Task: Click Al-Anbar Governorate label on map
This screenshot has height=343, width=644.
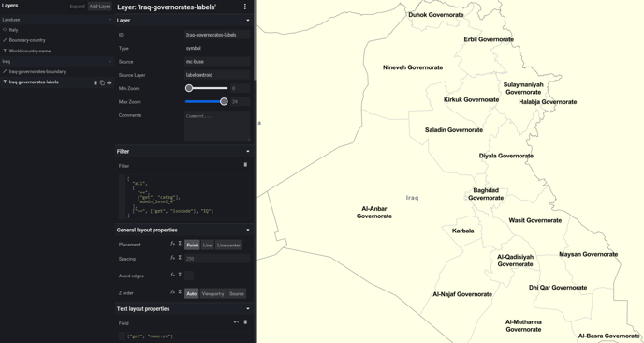Action: coord(374,212)
